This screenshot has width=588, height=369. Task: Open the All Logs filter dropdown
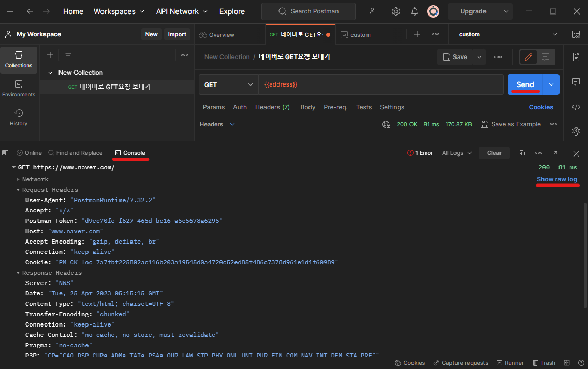click(457, 153)
